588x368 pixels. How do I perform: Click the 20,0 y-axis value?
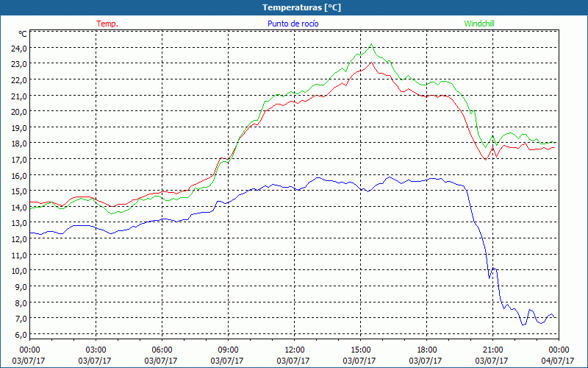[x=20, y=112]
